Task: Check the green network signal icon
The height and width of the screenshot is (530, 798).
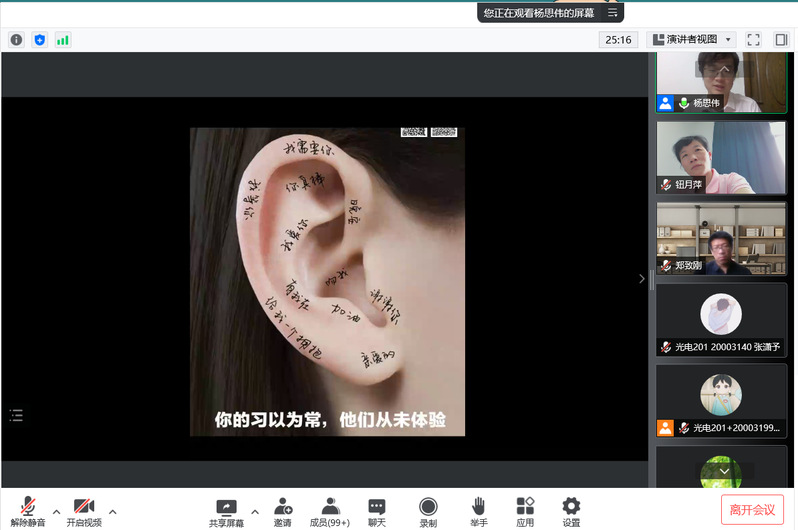Action: (x=63, y=40)
